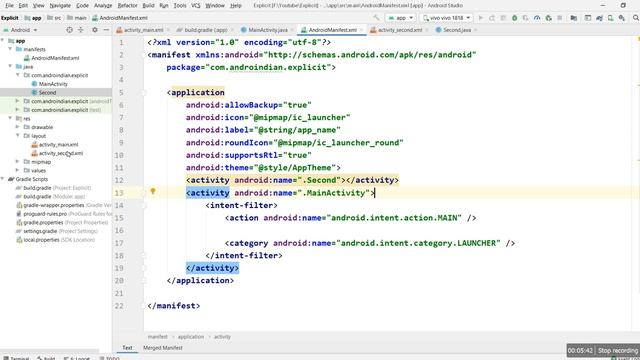Click the Profile app gauge icon
Image resolution: width=640 pixels, height=360 pixels.
tap(537, 18)
